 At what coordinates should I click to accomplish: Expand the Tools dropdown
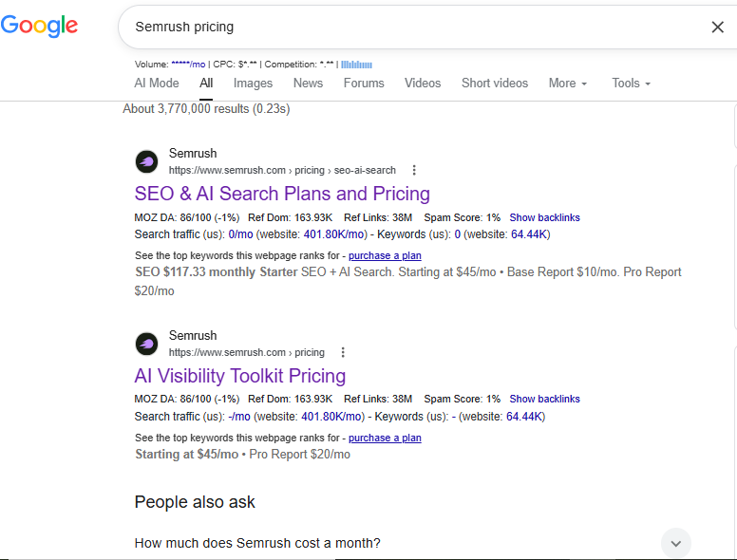631,84
